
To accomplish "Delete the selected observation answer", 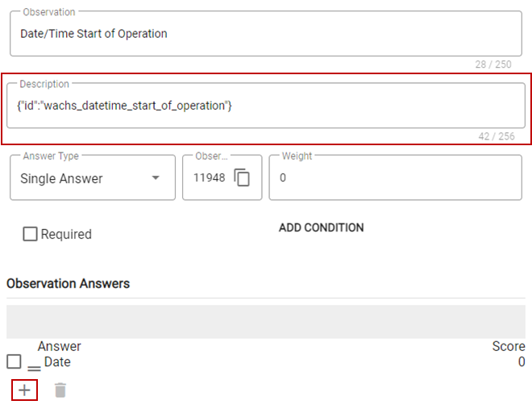I will coord(60,390).
